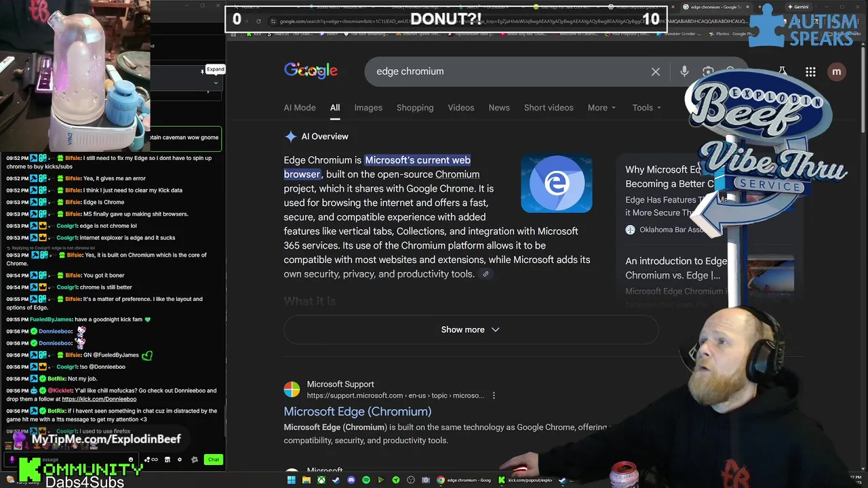Open Steam from the taskbar
The height and width of the screenshot is (488, 868).
click(x=336, y=480)
